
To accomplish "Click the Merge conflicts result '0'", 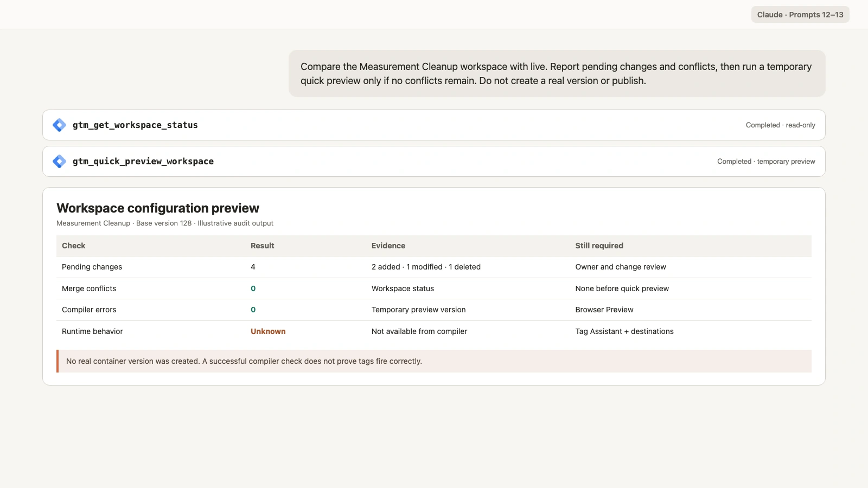I will pyautogui.click(x=253, y=288).
